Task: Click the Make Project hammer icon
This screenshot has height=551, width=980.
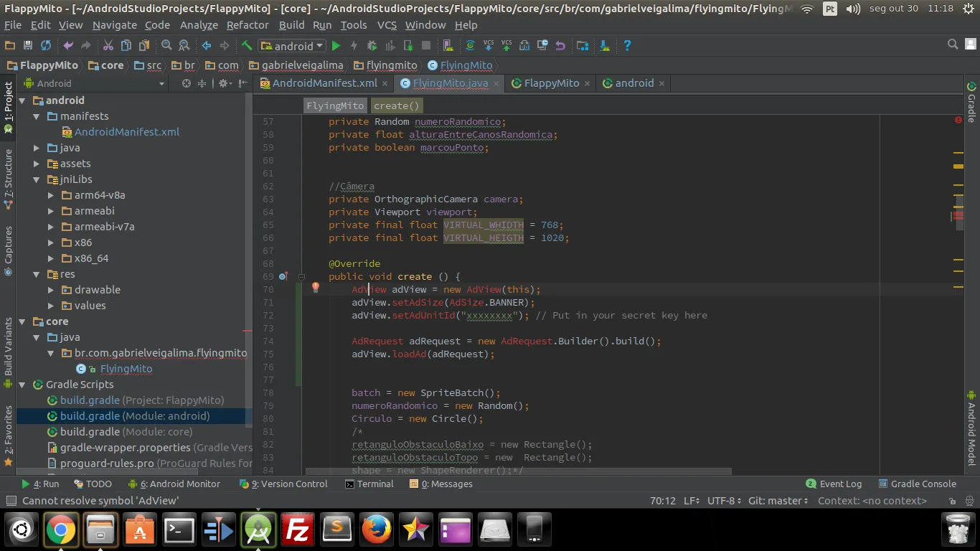Action: pyautogui.click(x=247, y=46)
